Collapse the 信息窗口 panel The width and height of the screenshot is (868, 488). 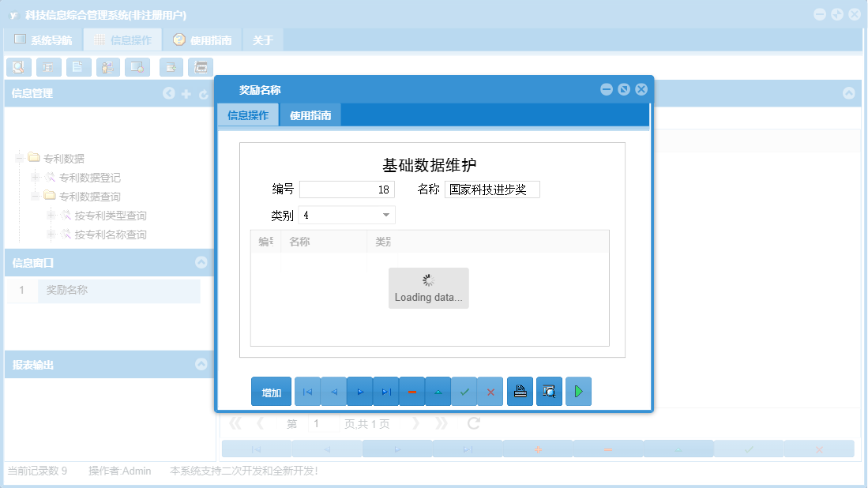pos(203,263)
